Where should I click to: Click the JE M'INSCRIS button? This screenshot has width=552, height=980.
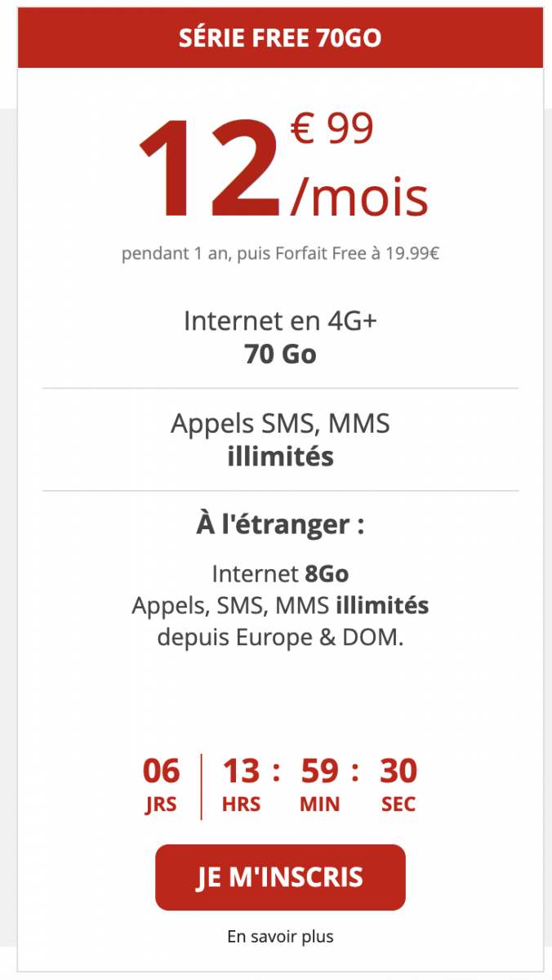tap(280, 877)
